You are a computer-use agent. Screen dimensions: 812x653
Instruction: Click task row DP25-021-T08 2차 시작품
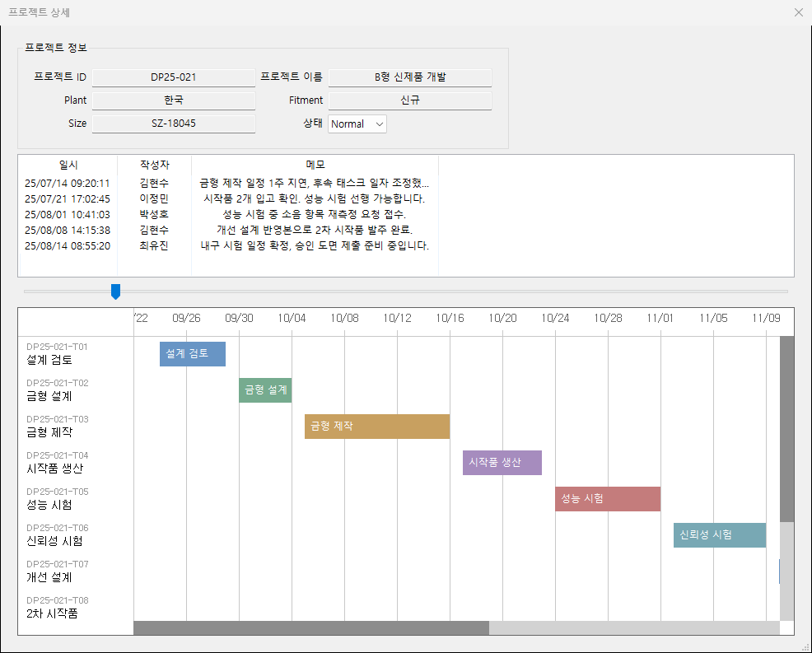(x=76, y=608)
